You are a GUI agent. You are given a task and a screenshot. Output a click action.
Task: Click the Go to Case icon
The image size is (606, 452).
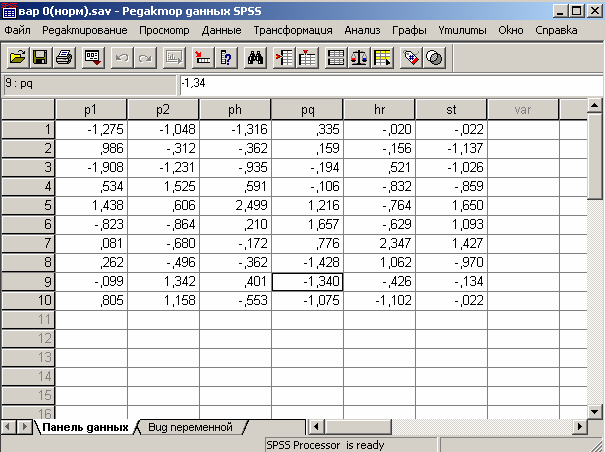click(x=203, y=58)
